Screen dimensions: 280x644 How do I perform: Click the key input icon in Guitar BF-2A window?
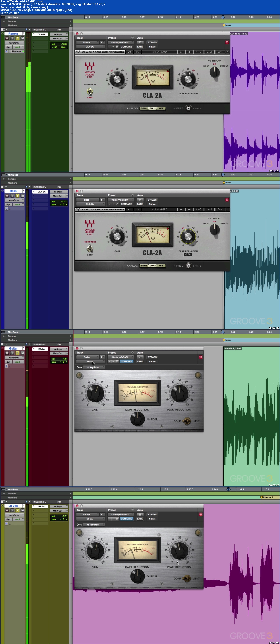tap(79, 367)
